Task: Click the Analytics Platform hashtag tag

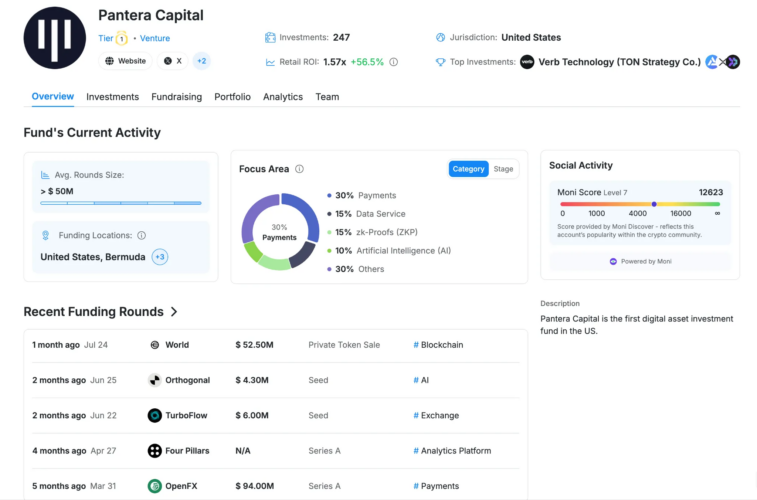Action: pos(452,450)
